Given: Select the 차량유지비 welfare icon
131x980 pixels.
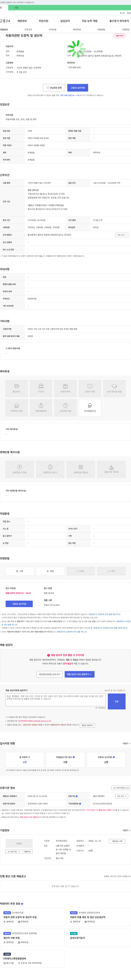Looking at the screenshot, I should tap(65, 388).
